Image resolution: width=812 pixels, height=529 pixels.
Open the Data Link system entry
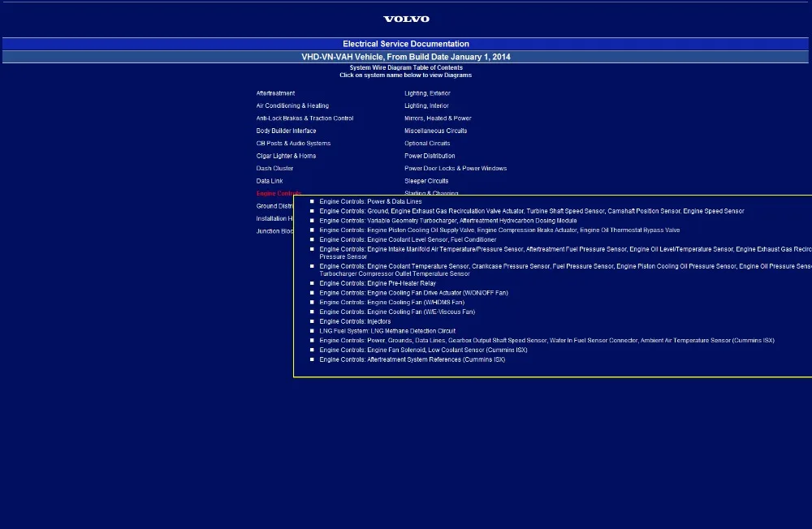pyautogui.click(x=270, y=181)
